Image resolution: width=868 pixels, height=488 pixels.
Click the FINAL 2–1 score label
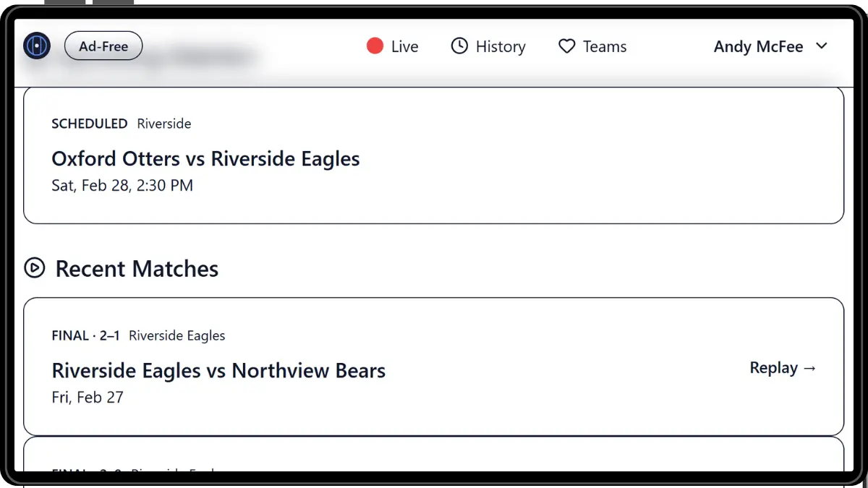pos(85,335)
